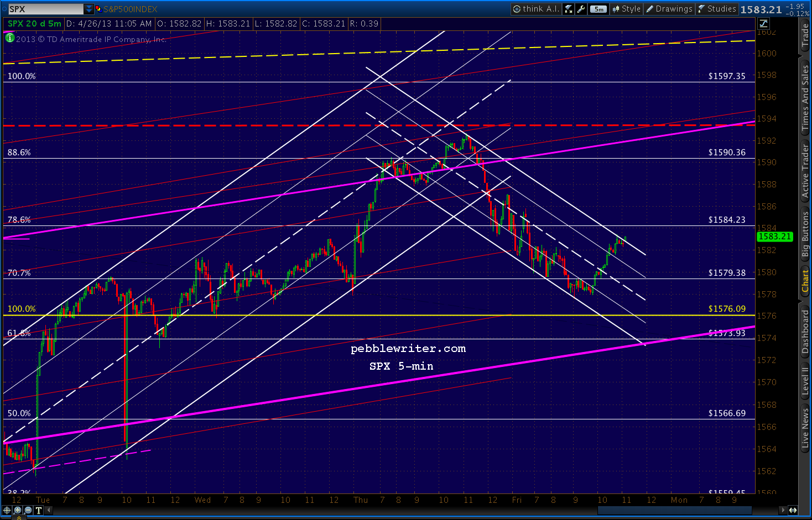Click the SPX 20 d 5m chart label
Screen dimensions: 812x520
[x=34, y=23]
